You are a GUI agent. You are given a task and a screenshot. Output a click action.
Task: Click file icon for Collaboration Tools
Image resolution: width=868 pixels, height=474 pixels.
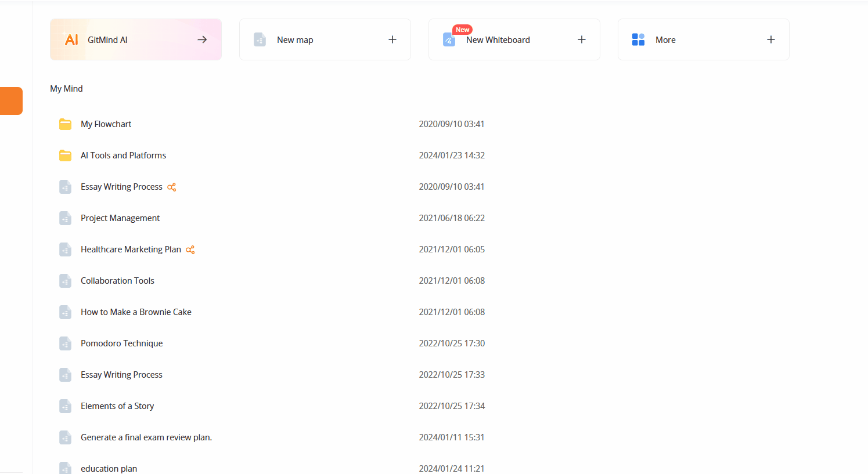click(x=65, y=281)
